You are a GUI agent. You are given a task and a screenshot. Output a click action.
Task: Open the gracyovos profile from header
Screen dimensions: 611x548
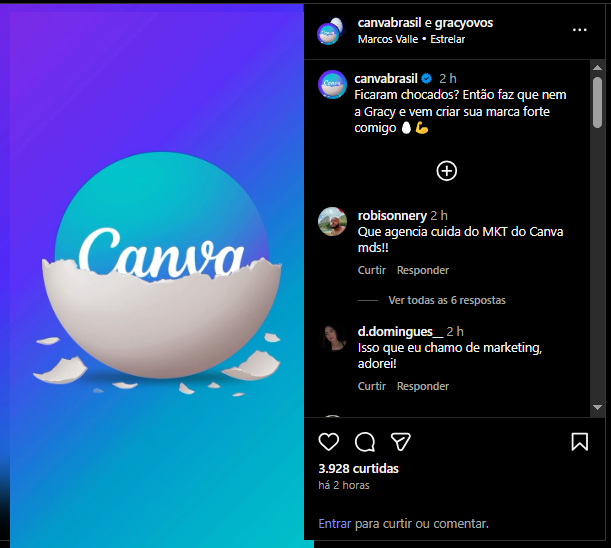click(x=464, y=23)
